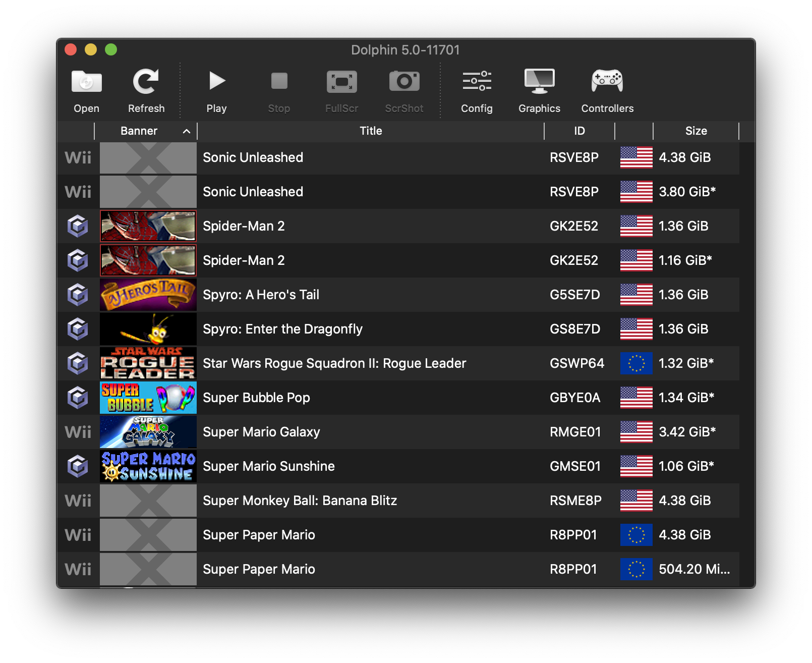Image resolution: width=812 pixels, height=663 pixels.
Task: Click Spider-Man 2 1.36 GiB GameCube icon
Action: click(x=78, y=226)
